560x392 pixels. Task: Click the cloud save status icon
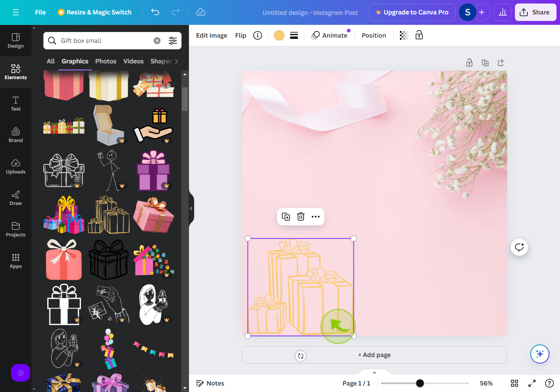[201, 12]
